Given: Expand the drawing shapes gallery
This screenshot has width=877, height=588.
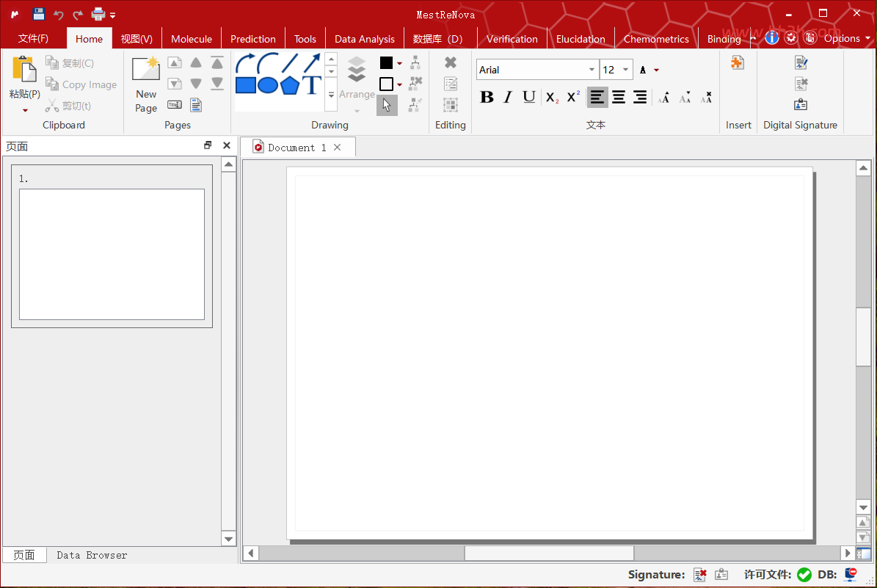Looking at the screenshot, I should 331,95.
